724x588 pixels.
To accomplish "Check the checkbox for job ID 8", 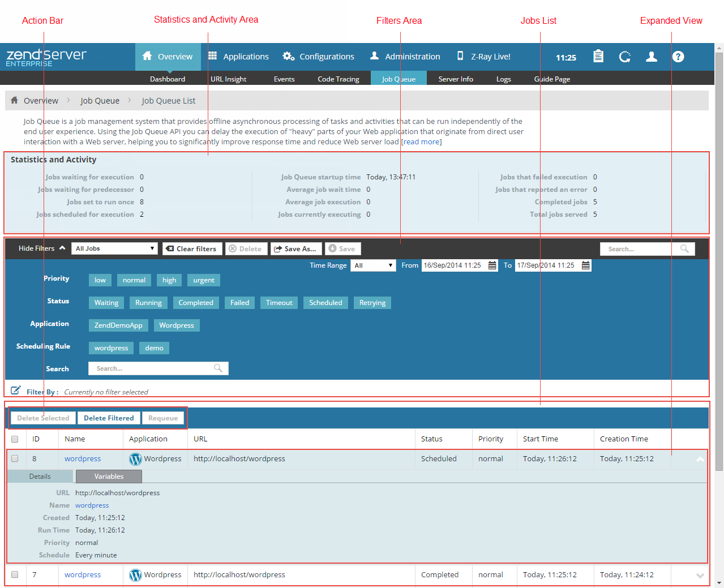I will (x=15, y=459).
